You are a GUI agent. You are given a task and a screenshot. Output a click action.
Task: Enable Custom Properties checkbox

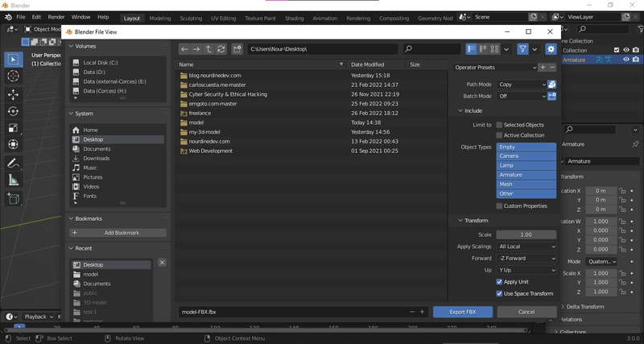[499, 206]
